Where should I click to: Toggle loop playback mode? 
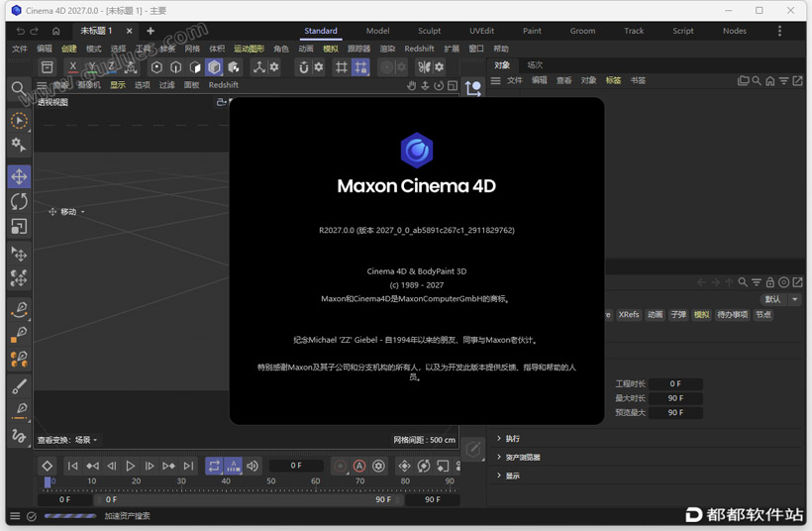click(214, 466)
